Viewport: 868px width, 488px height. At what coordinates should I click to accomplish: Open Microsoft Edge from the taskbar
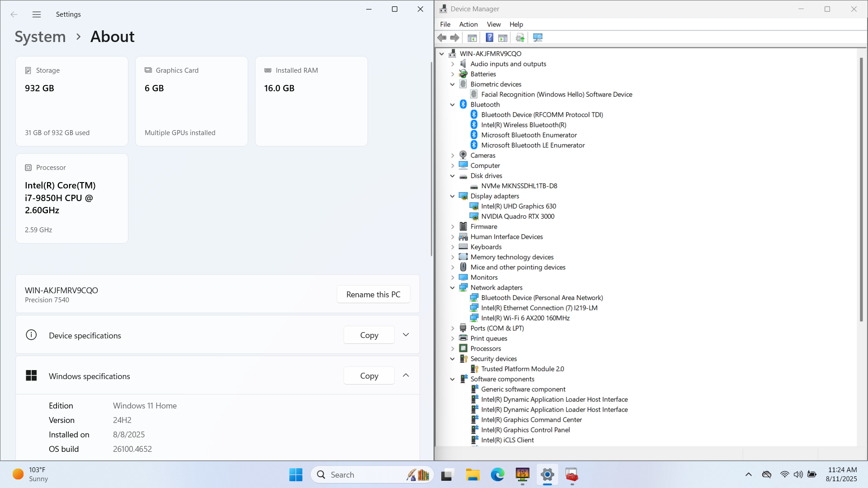pos(497,475)
